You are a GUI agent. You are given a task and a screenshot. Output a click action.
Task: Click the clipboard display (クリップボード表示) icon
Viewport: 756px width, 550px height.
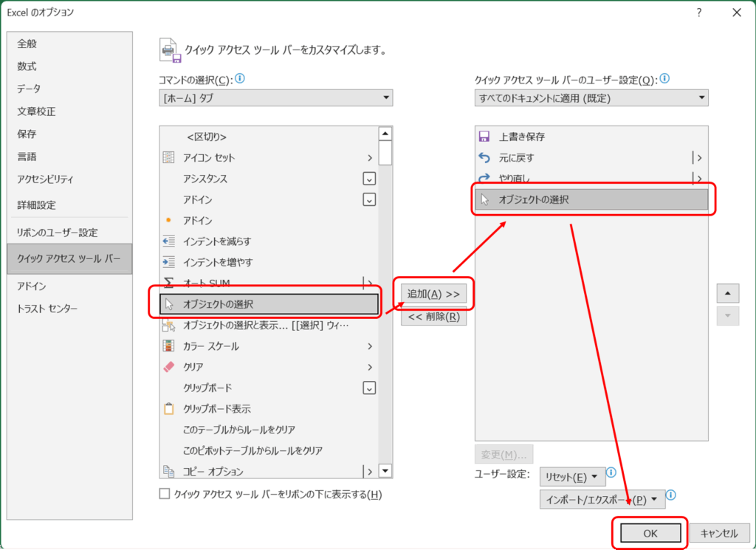pyautogui.click(x=169, y=409)
